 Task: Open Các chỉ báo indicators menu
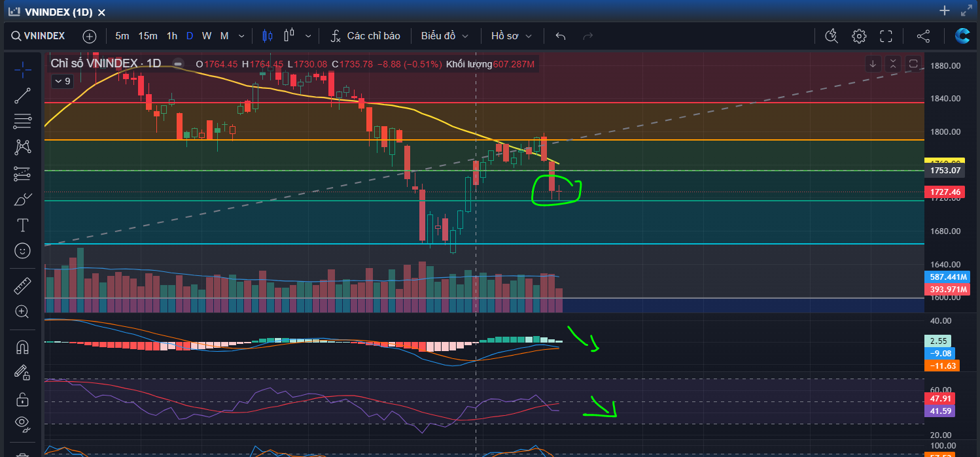click(366, 36)
